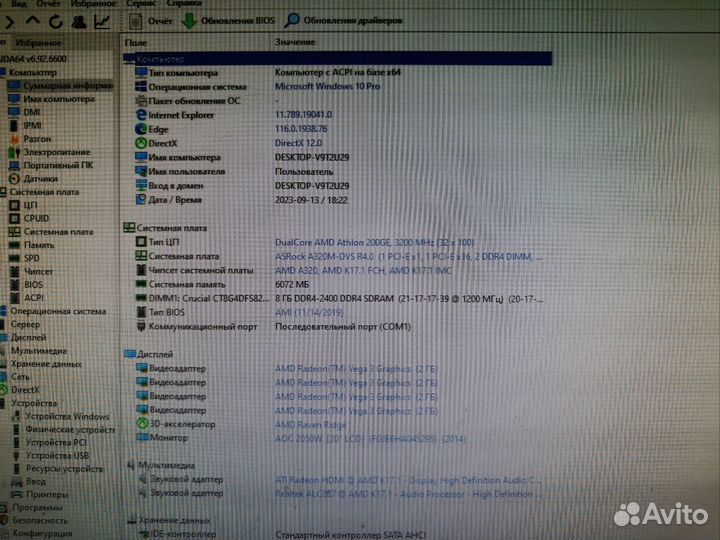Click Realtek ALC887 audio link
The image size is (720, 540).
[408, 495]
